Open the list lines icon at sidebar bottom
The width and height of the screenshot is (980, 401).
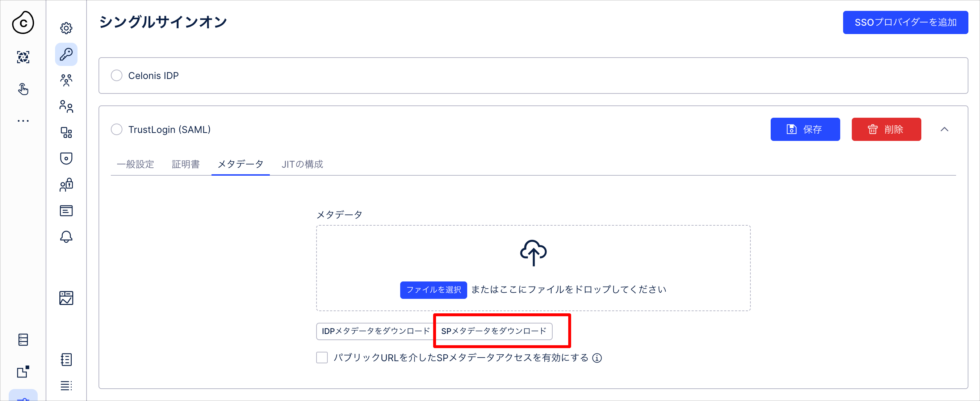(66, 385)
